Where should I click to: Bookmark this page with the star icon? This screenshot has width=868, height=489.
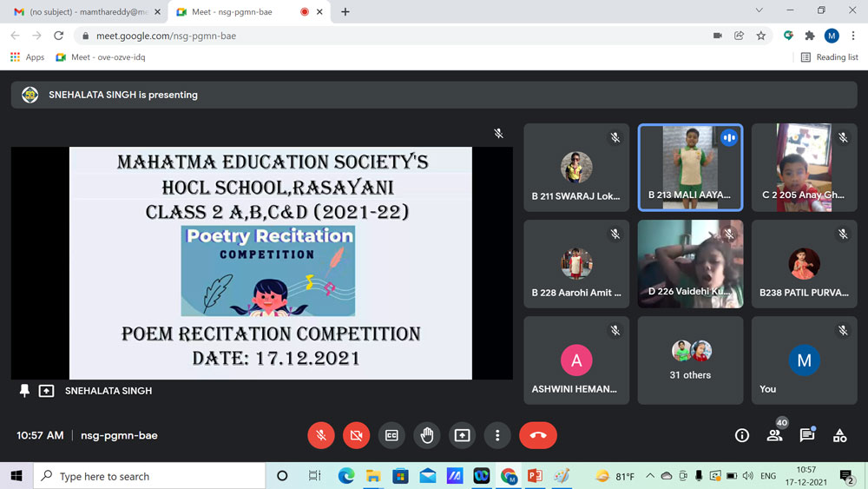tap(761, 36)
